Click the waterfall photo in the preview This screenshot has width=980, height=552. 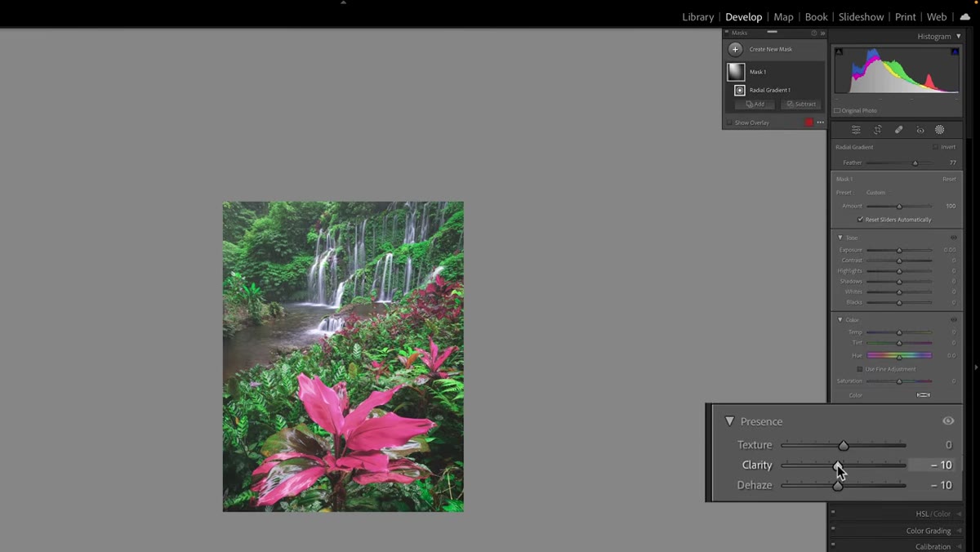pyautogui.click(x=343, y=357)
